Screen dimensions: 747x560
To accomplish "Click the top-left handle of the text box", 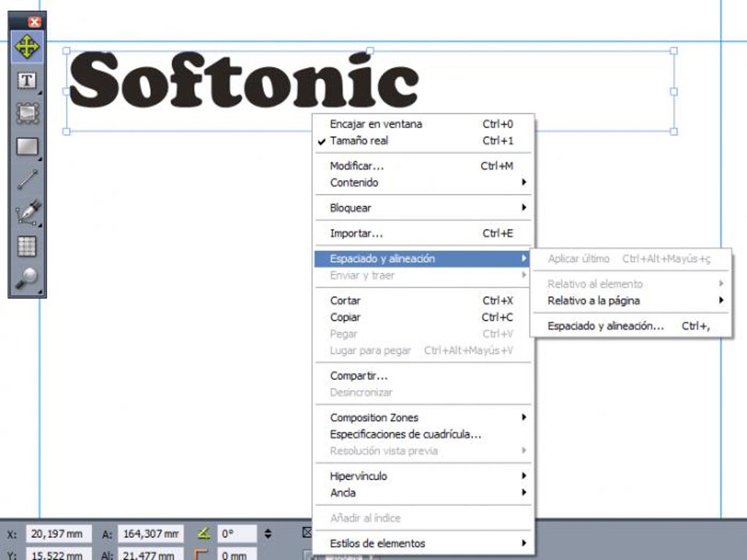I will tap(67, 51).
